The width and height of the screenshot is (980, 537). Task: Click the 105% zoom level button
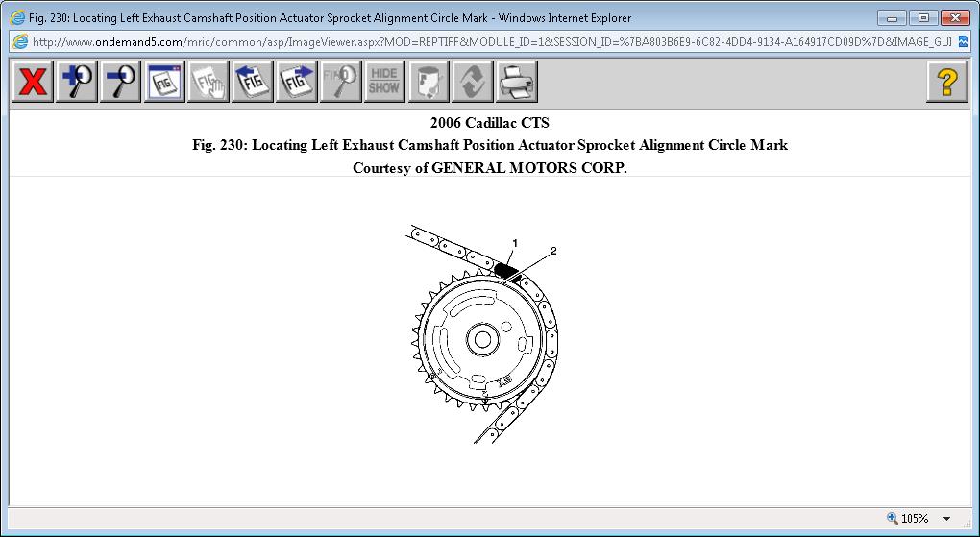click(x=908, y=518)
